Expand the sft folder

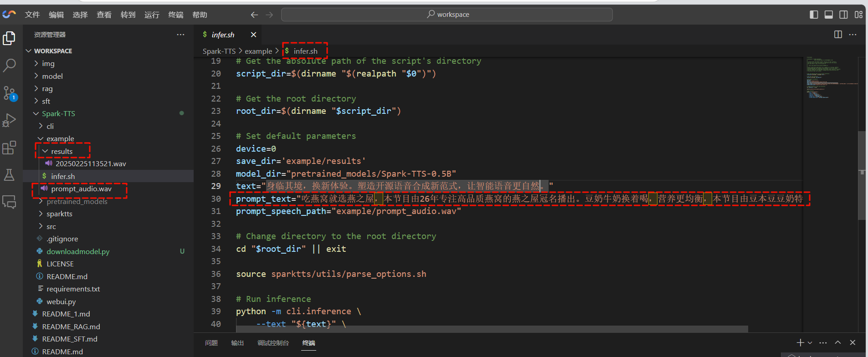108,101
